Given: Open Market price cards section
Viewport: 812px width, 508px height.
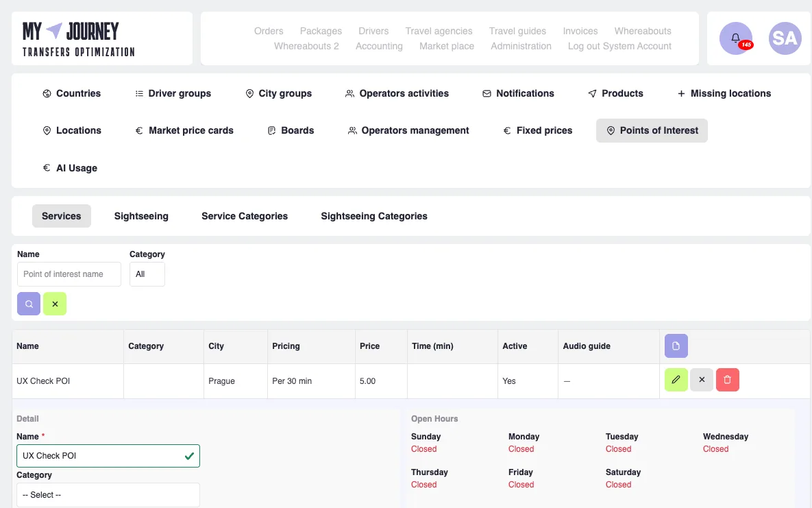Looking at the screenshot, I should point(184,131).
